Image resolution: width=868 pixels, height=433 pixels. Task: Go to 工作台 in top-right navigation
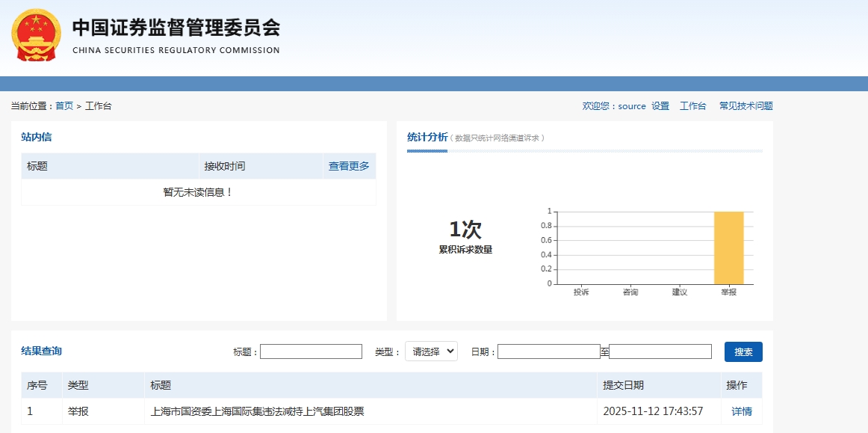[x=693, y=106]
